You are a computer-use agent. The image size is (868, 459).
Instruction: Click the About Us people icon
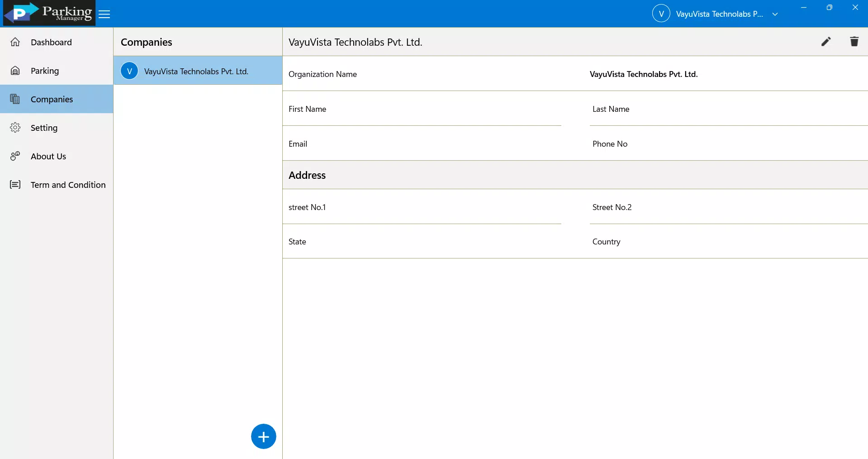click(15, 156)
